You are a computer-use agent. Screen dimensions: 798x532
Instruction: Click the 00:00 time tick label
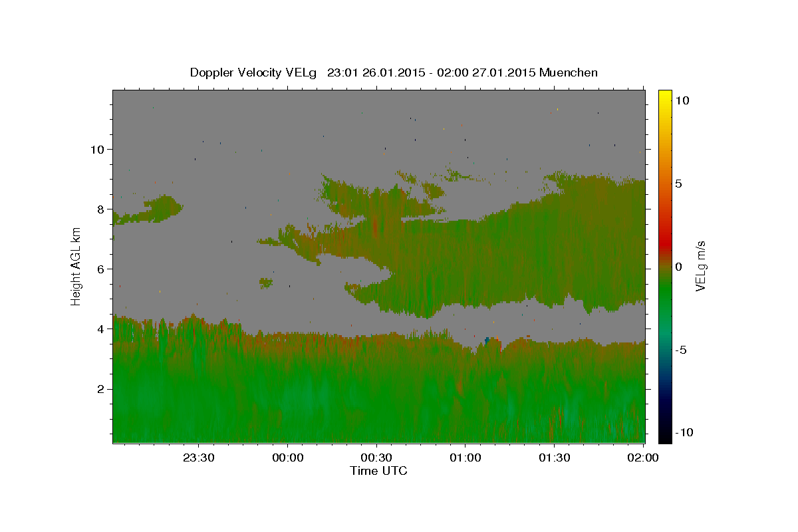[x=288, y=458]
